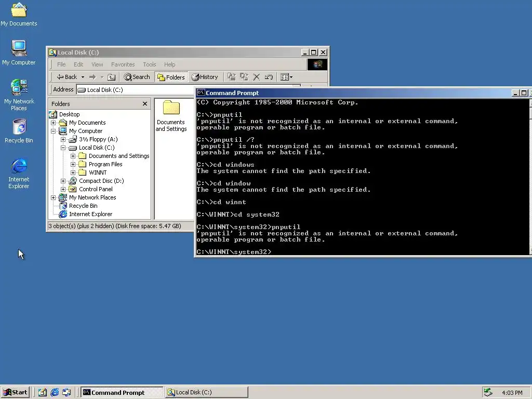
Task: Click the Delete toolbar icon
Action: coord(257,77)
